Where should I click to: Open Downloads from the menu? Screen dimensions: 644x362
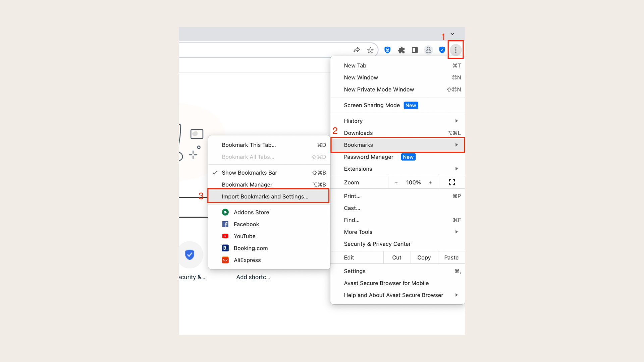[398, 133]
